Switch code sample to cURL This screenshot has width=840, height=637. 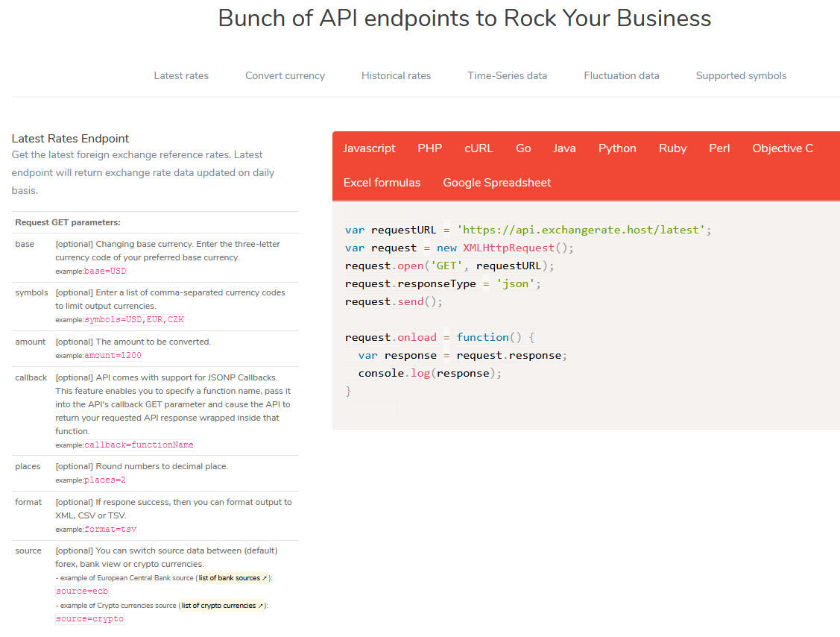[x=479, y=148]
